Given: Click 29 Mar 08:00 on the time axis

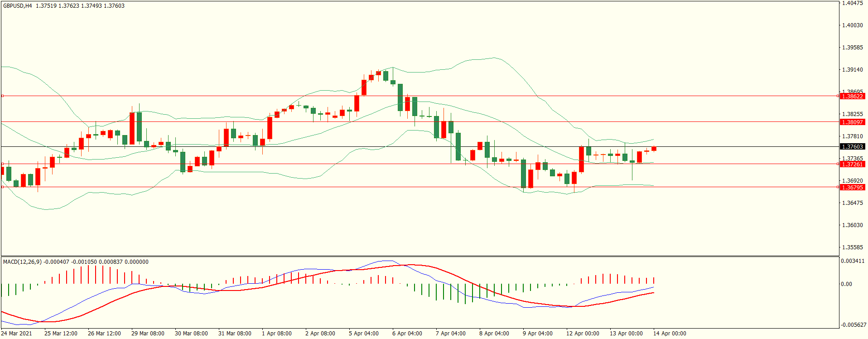Looking at the screenshot, I should coord(148,334).
